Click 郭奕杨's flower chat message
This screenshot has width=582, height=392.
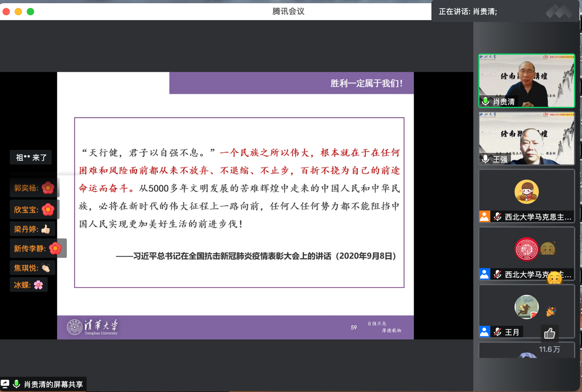point(33,188)
